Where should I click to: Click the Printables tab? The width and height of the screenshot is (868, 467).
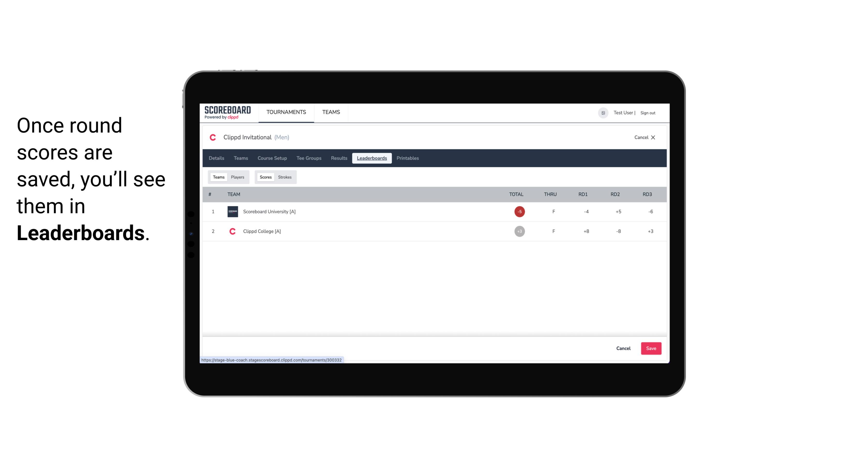tap(407, 158)
